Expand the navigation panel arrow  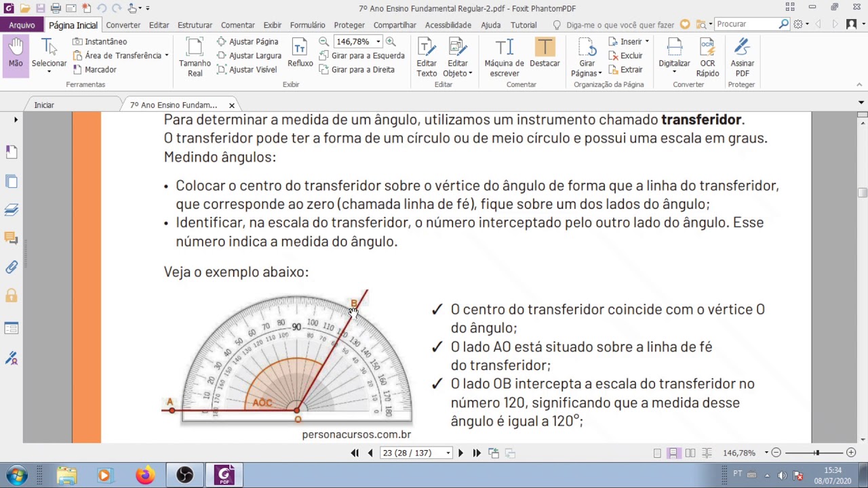(x=16, y=120)
